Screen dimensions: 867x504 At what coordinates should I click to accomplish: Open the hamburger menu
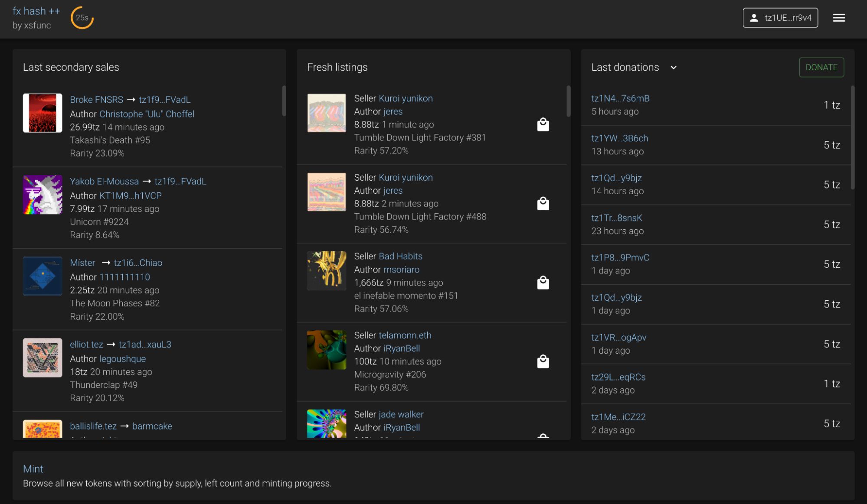pos(839,18)
